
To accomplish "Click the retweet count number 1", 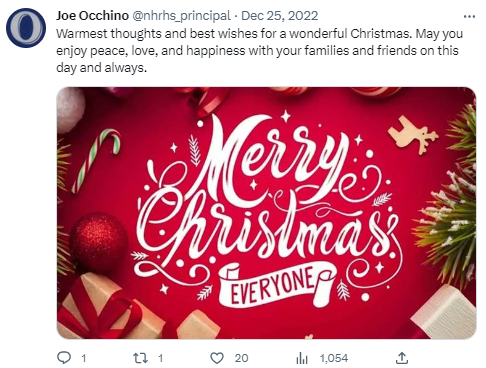I will [x=161, y=358].
